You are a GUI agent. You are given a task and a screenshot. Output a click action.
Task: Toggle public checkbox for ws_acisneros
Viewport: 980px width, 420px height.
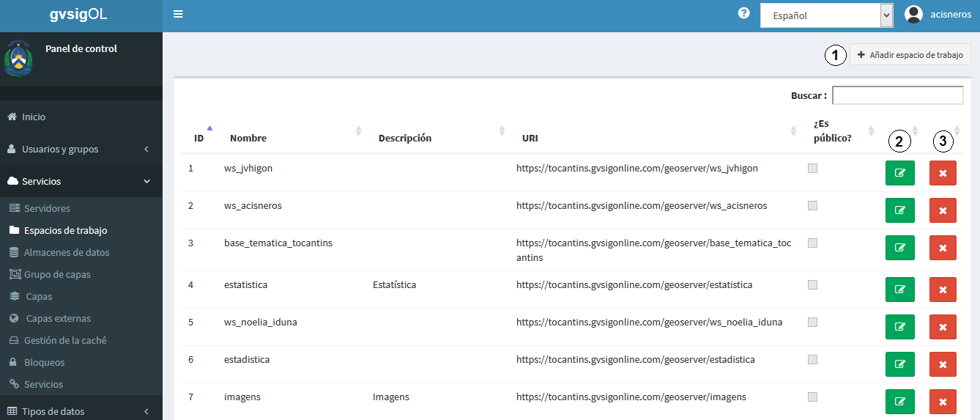click(812, 206)
